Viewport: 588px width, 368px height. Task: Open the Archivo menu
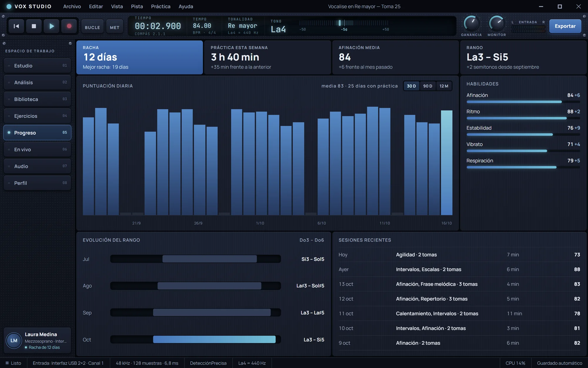click(72, 6)
